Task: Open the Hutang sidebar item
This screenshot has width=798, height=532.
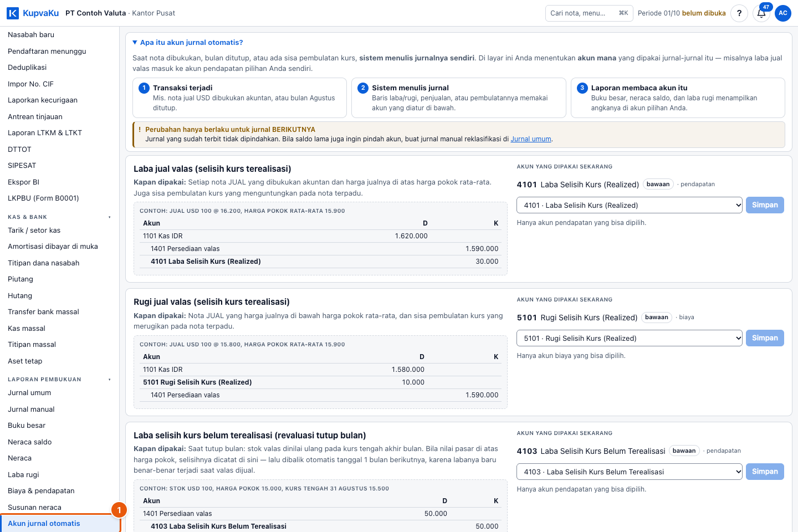Action: tap(59, 296)
